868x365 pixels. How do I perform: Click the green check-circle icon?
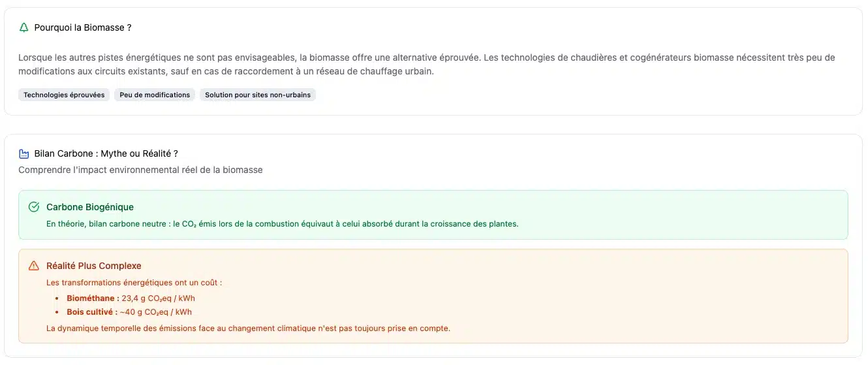pyautogui.click(x=34, y=207)
